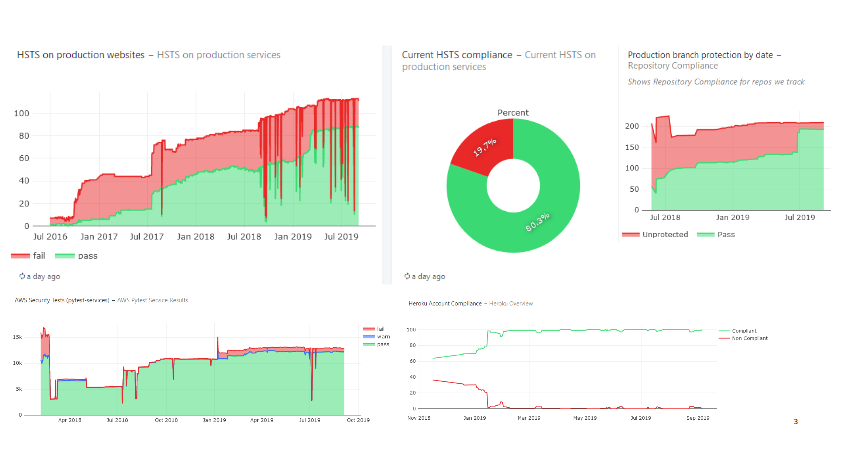Open 'AWS Pytest Service Results' link
The image size is (842, 473).
153,300
